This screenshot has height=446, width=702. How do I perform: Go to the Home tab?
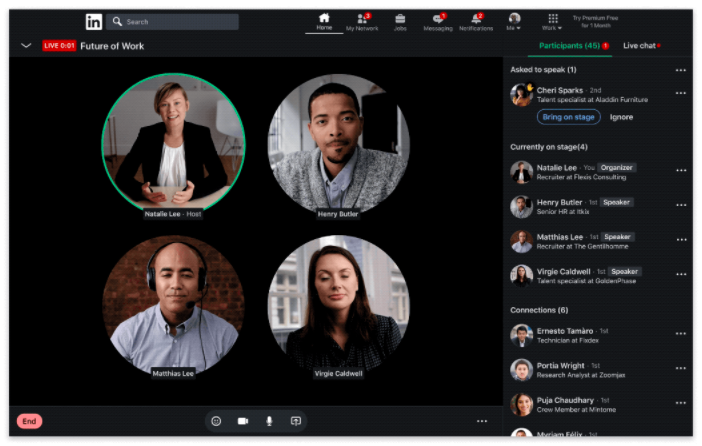[324, 22]
